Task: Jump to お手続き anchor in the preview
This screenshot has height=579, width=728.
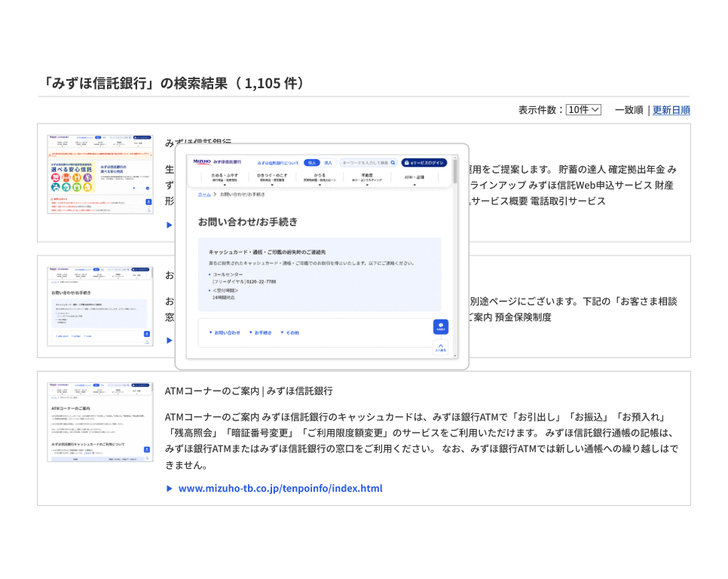Action: [261, 333]
